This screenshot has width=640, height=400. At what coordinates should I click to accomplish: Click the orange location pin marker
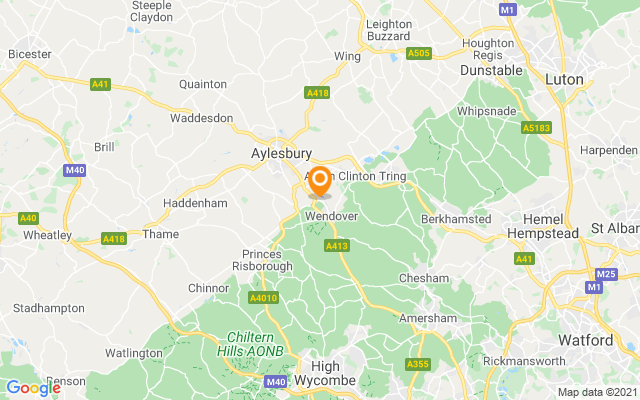320,182
